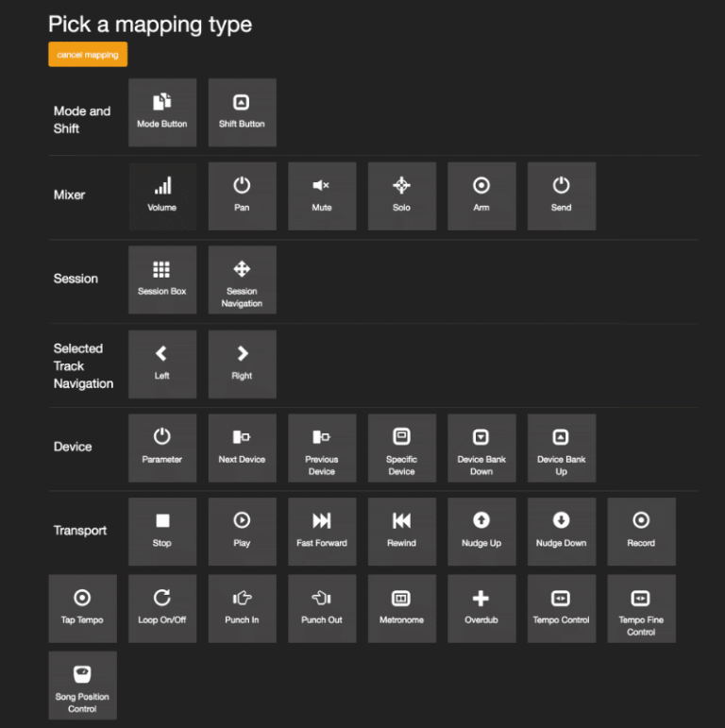Select the Device Bank Down mapping
Image resolution: width=725 pixels, height=728 pixels.
tap(481, 448)
